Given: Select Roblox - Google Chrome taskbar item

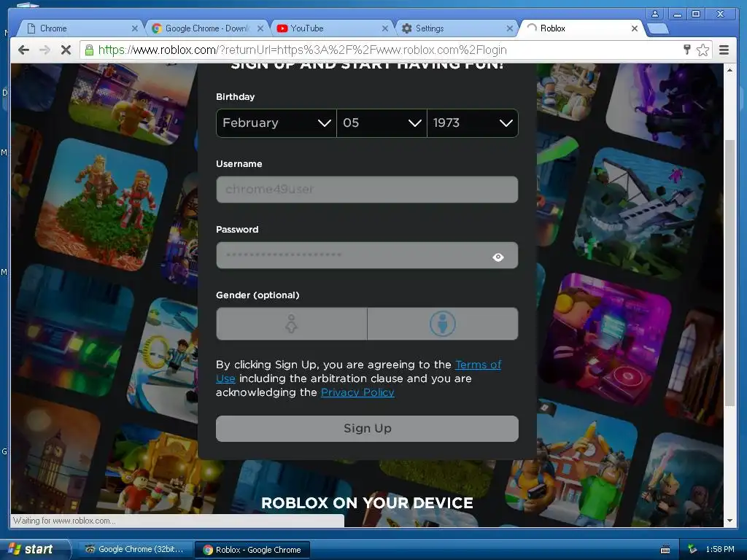Looking at the screenshot, I should click(252, 550).
